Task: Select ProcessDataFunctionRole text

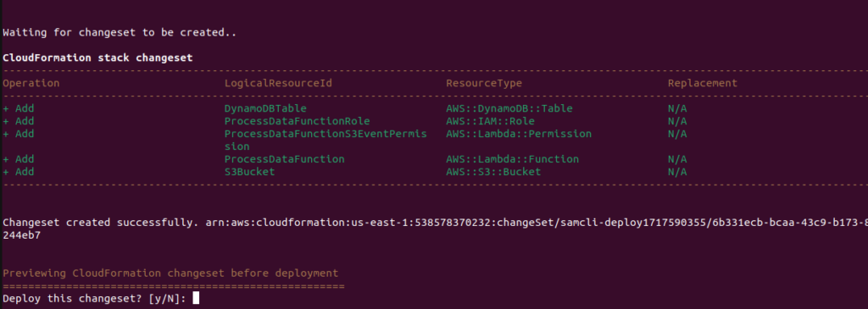Action: pyautogui.click(x=297, y=121)
